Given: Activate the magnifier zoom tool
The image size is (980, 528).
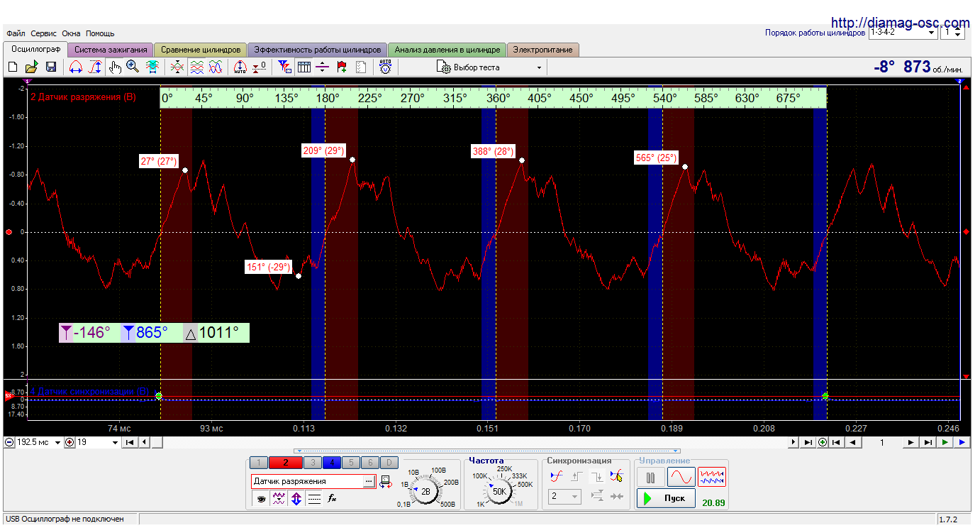Looking at the screenshot, I should coord(133,67).
